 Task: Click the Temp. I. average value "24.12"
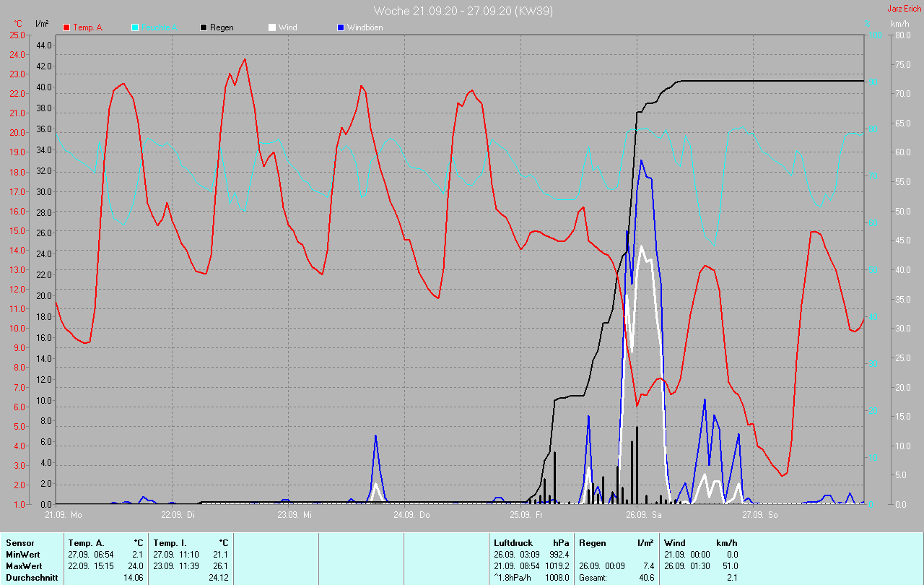(218, 578)
